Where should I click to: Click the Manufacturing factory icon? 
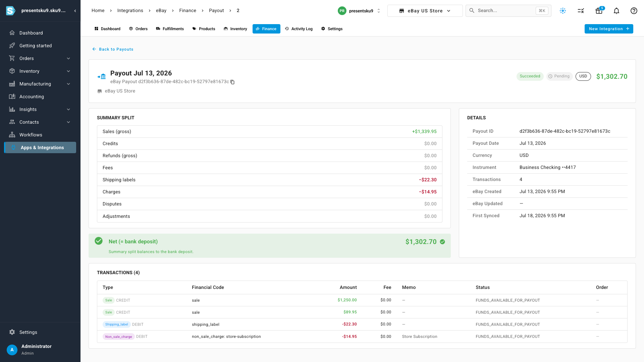click(x=12, y=84)
